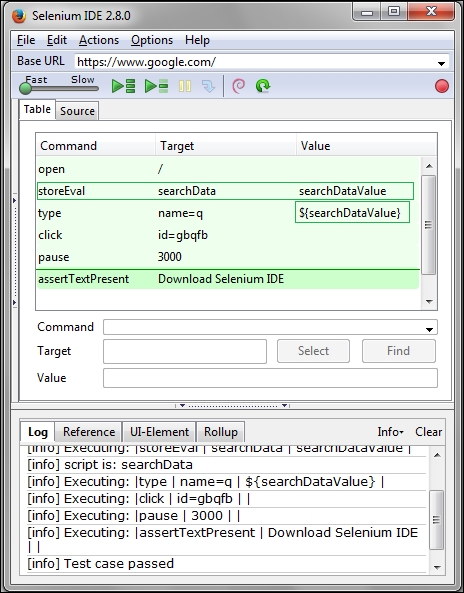464x593 pixels.
Task: Select the pause command row
Action: coord(228,257)
